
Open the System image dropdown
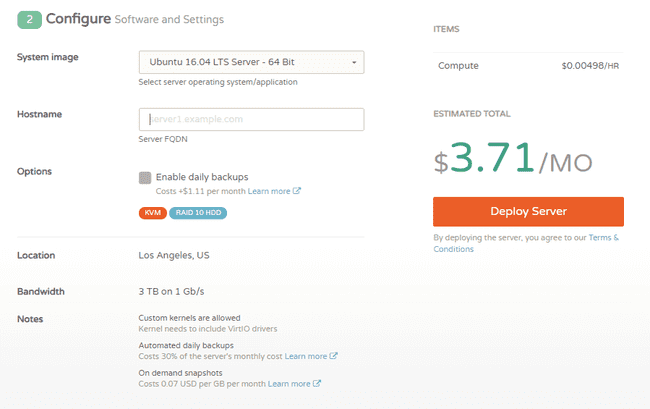tap(251, 62)
